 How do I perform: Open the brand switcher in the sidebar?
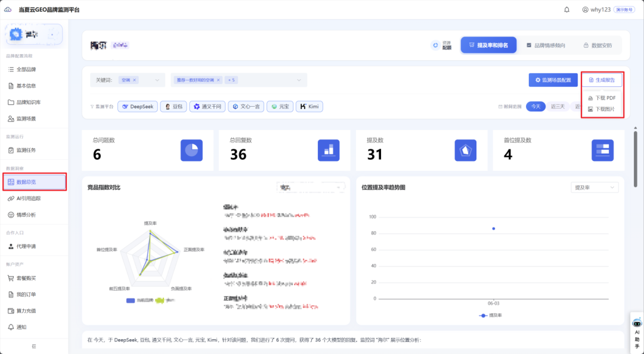pyautogui.click(x=34, y=35)
